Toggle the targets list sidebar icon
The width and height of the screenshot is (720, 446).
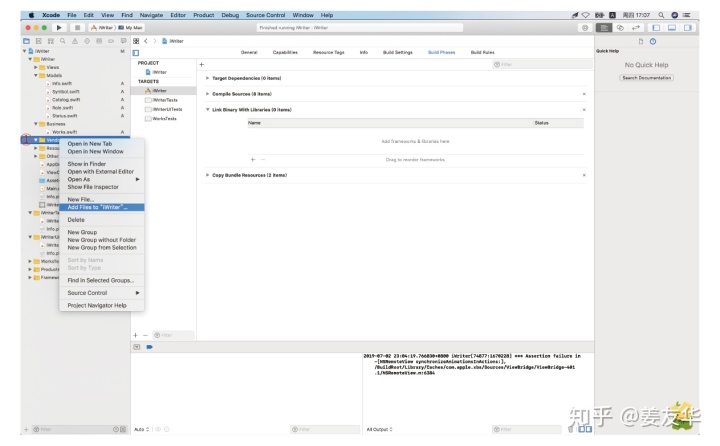tap(136, 53)
